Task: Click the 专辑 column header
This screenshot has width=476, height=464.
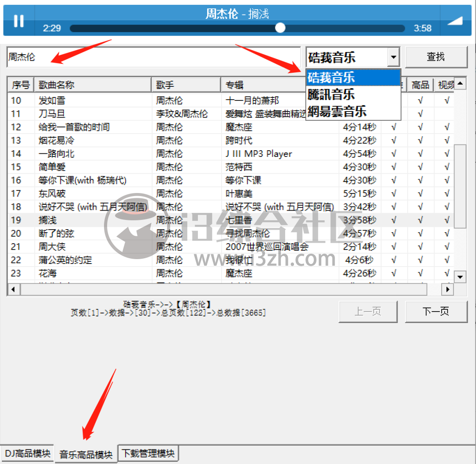Action: coord(264,85)
